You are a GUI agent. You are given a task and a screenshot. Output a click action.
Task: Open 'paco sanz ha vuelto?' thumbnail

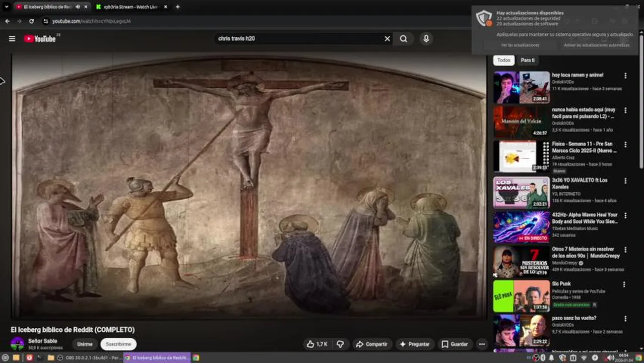pos(522,330)
